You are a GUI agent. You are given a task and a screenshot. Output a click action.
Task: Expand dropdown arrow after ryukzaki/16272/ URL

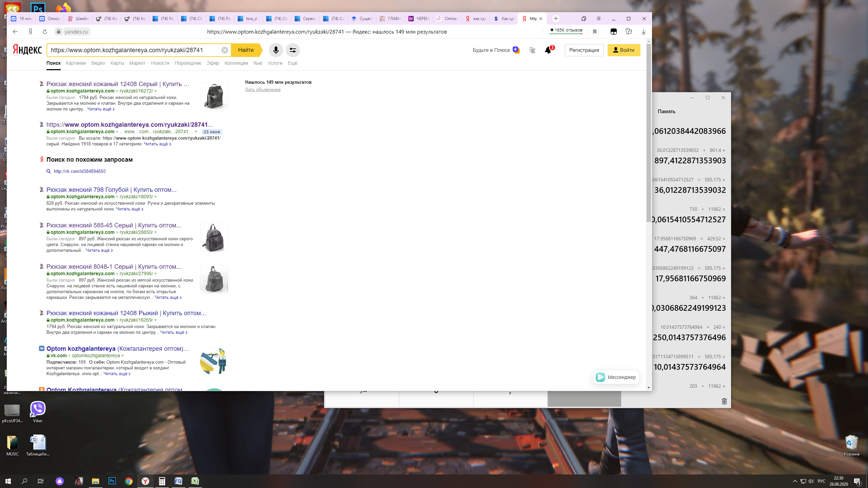pos(156,91)
